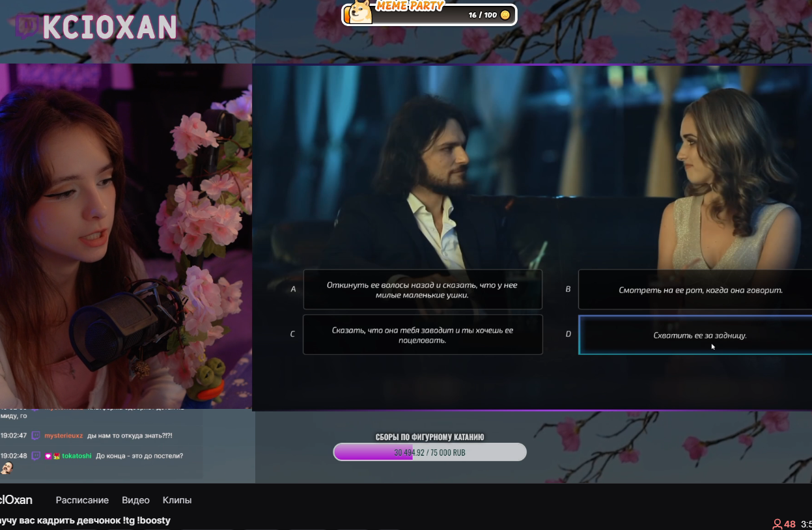
Task: Open the Расписание tab
Action: 82,500
